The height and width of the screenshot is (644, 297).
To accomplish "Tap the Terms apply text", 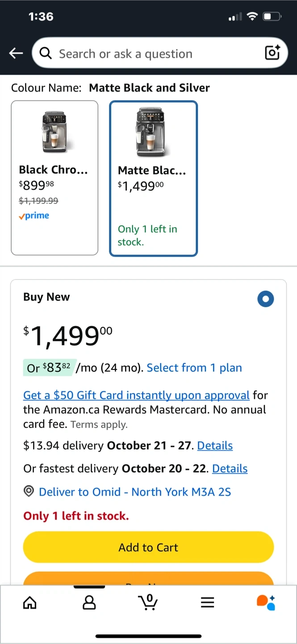I will pos(99,425).
